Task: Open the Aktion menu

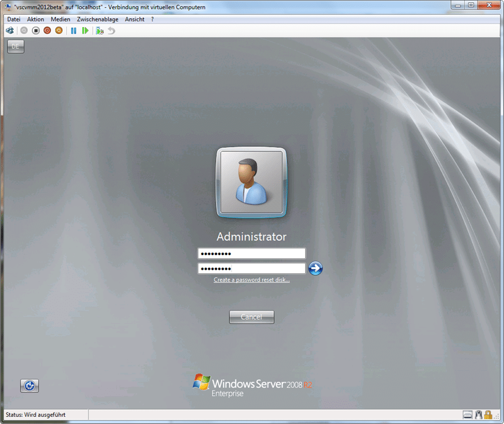Action: pyautogui.click(x=35, y=19)
